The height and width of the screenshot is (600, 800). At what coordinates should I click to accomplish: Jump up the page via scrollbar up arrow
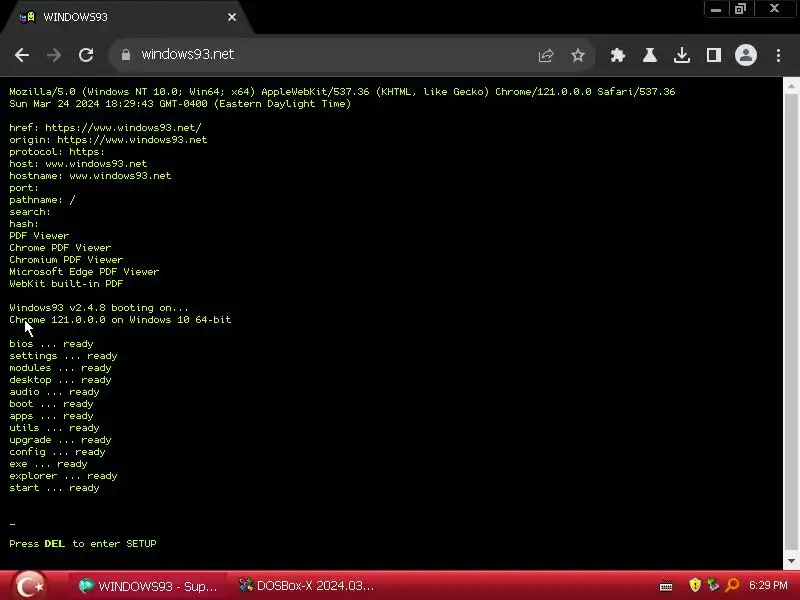click(791, 87)
